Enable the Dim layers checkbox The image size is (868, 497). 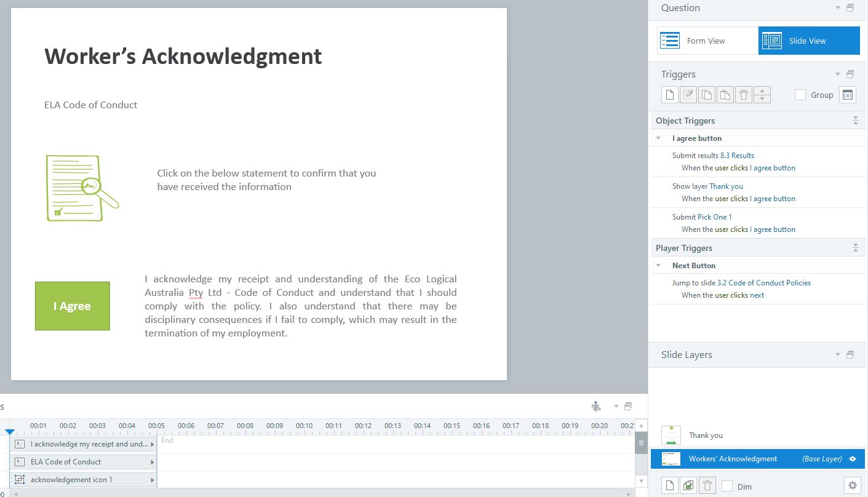tap(727, 486)
